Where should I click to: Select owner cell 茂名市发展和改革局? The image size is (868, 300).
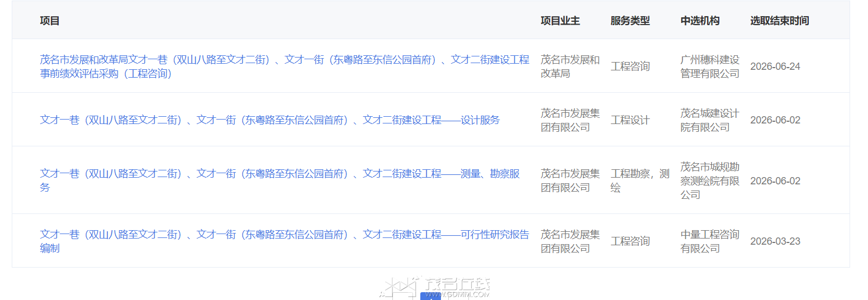pos(570,66)
